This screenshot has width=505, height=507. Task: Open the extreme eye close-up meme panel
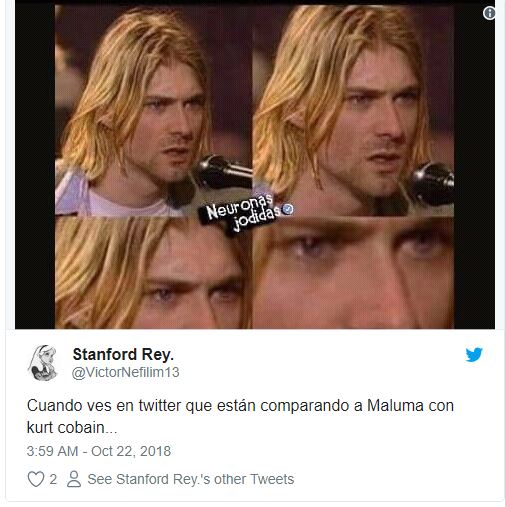point(353,273)
